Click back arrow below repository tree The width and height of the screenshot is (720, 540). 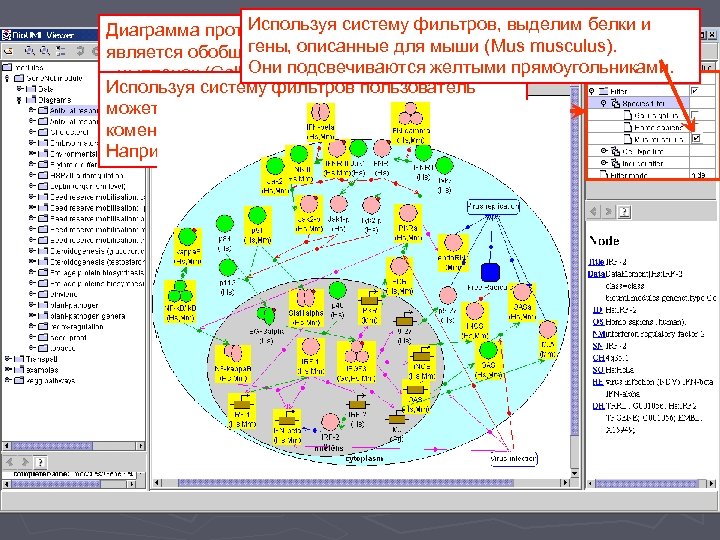(10, 462)
